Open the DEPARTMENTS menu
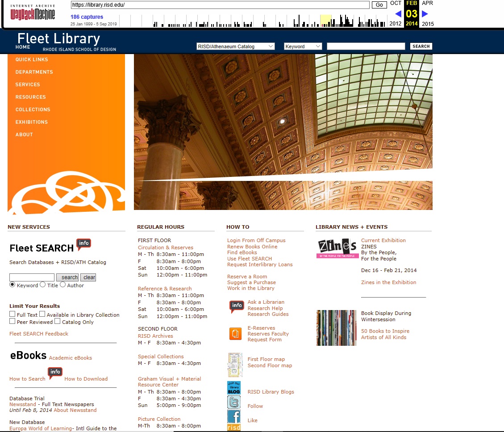This screenshot has width=504, height=432. [x=34, y=72]
